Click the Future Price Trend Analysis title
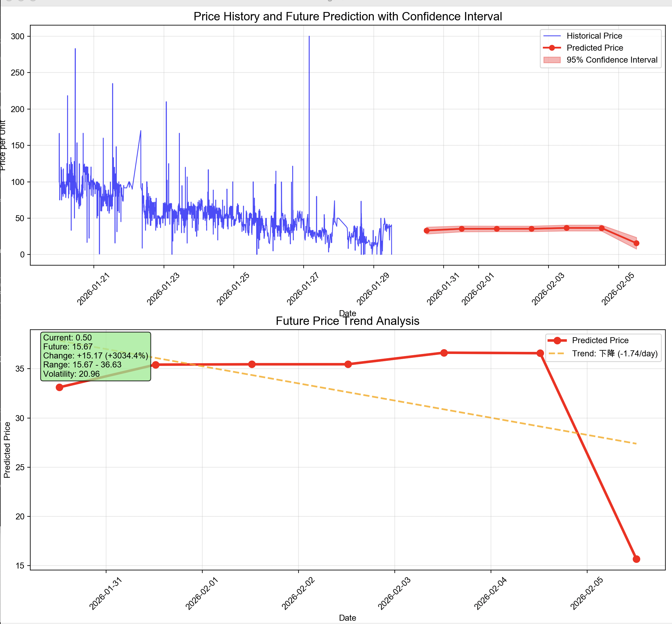672x624 pixels. 347,321
